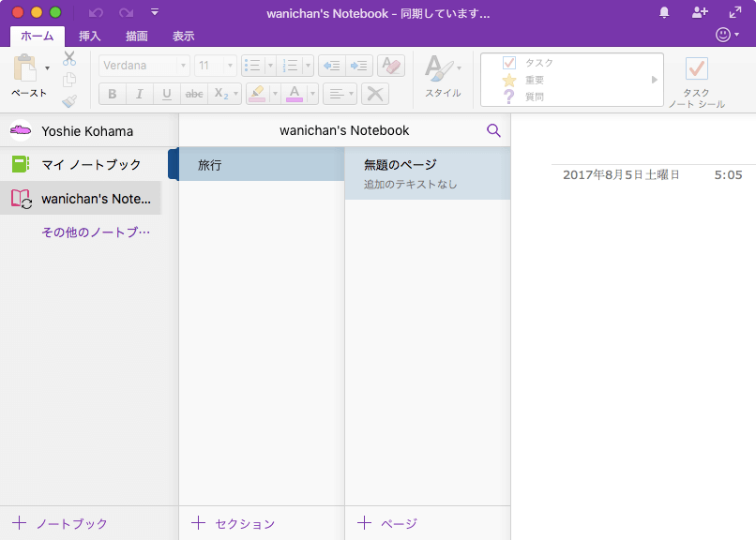Check the タスク tag checkbox
The image size is (756, 540).
click(509, 63)
